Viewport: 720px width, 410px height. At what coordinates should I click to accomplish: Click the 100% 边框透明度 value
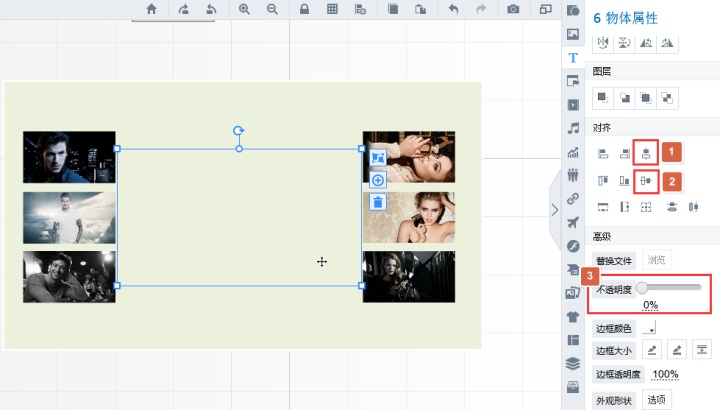click(x=665, y=374)
